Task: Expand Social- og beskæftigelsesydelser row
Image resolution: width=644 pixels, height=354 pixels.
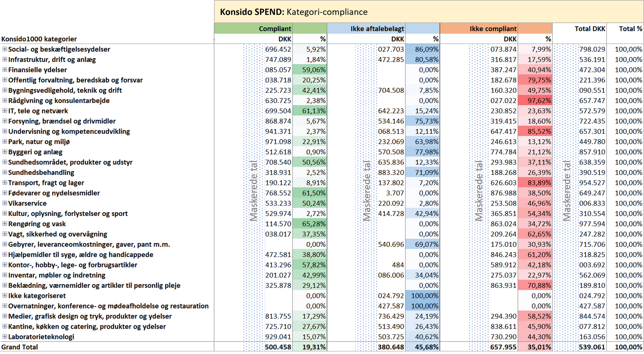Action: pos(5,49)
